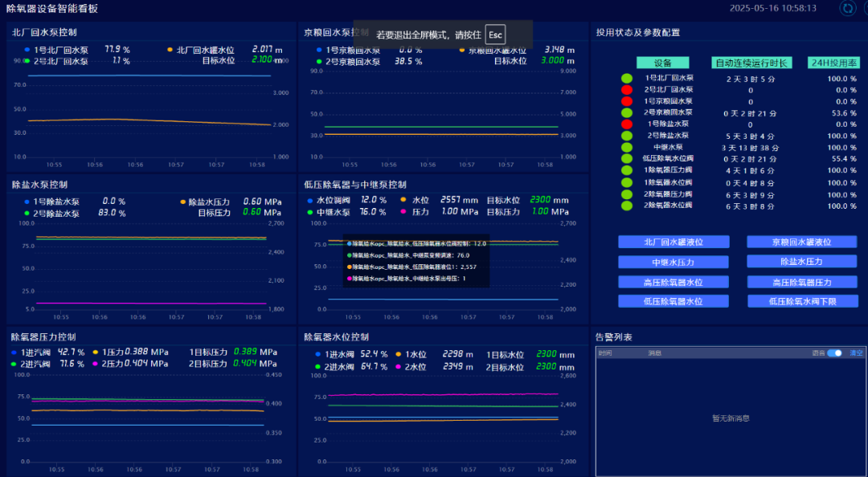Click the green 0.389 MPa target pressure value
868x477 pixels.
tap(256, 352)
